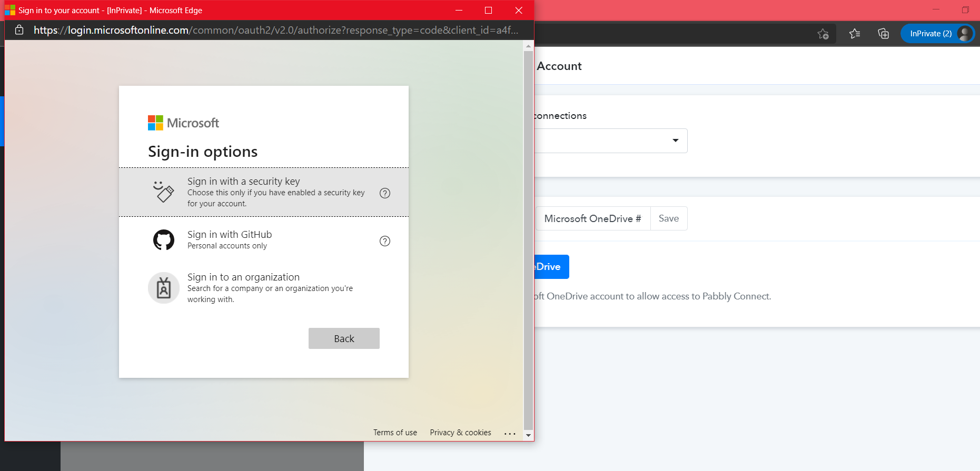
Task: Open help for GitHub sign-in
Action: click(385, 241)
